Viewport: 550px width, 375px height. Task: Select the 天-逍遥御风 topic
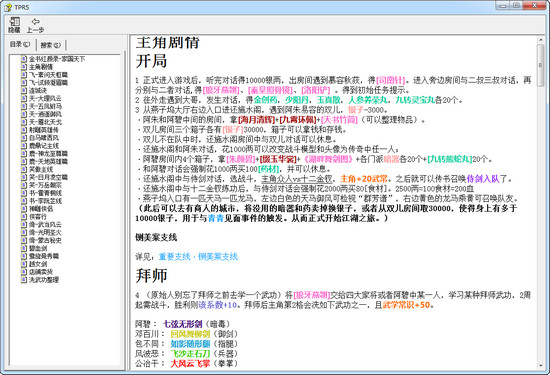(x=45, y=114)
